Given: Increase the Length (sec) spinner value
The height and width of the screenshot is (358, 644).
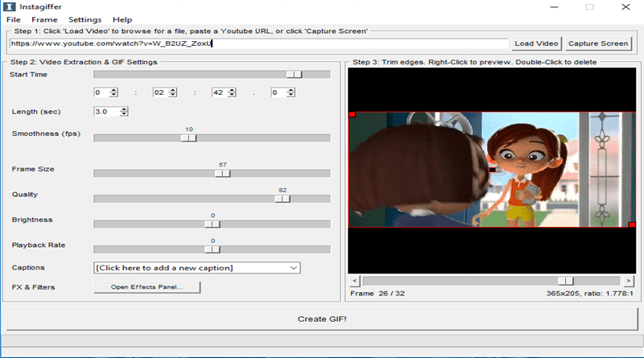Looking at the screenshot, I should click(124, 109).
